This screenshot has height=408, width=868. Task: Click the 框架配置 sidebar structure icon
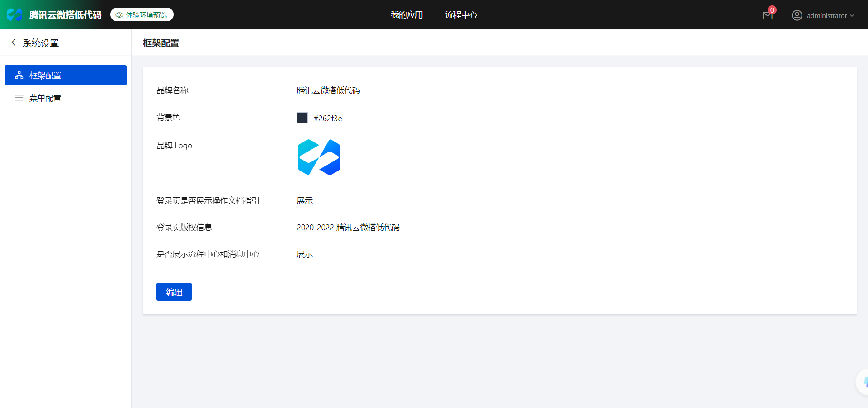click(19, 76)
